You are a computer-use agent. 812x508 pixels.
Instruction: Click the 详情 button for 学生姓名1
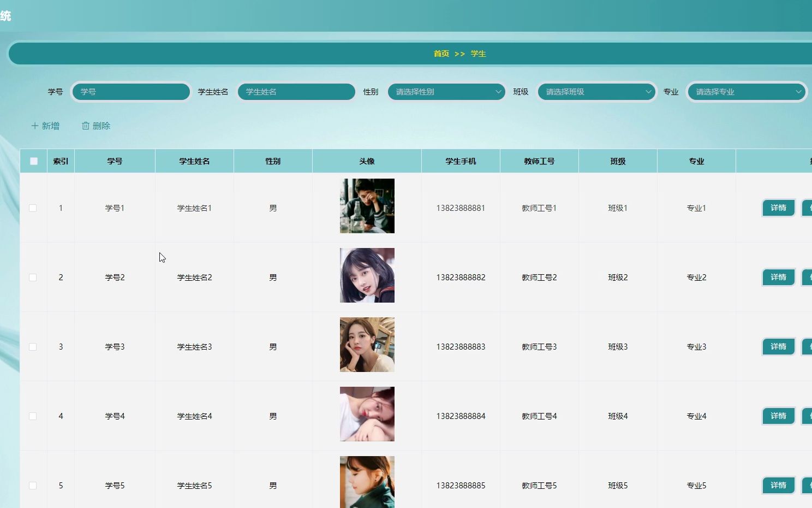click(x=778, y=208)
